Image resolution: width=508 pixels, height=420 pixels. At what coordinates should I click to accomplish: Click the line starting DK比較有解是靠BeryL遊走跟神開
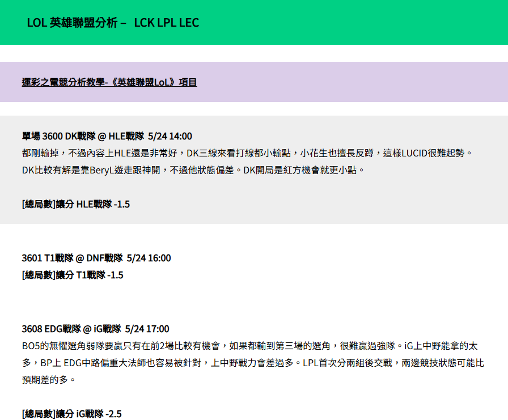pyautogui.click(x=193, y=170)
